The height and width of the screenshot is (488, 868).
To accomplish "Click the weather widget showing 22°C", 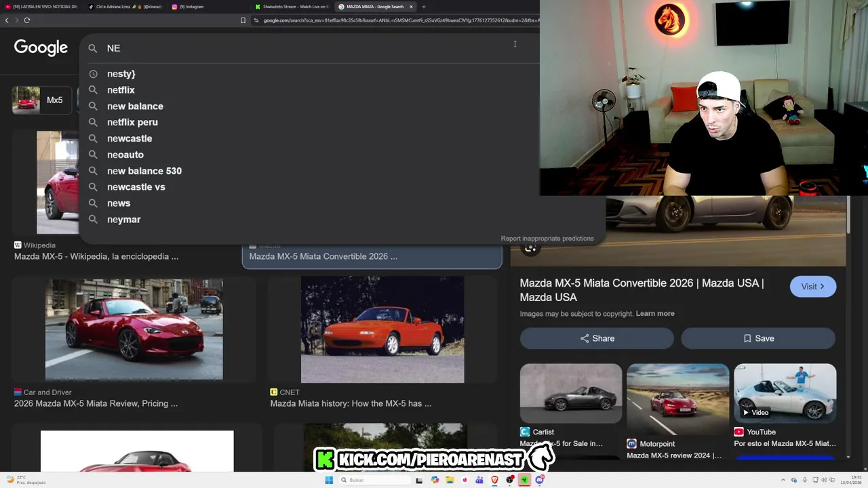I will point(26,480).
